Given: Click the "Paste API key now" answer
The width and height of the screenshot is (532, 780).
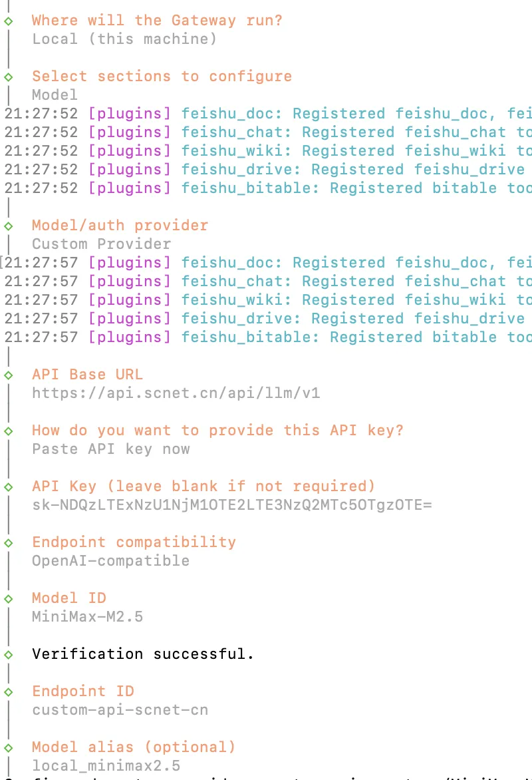Looking at the screenshot, I should coord(111,449).
